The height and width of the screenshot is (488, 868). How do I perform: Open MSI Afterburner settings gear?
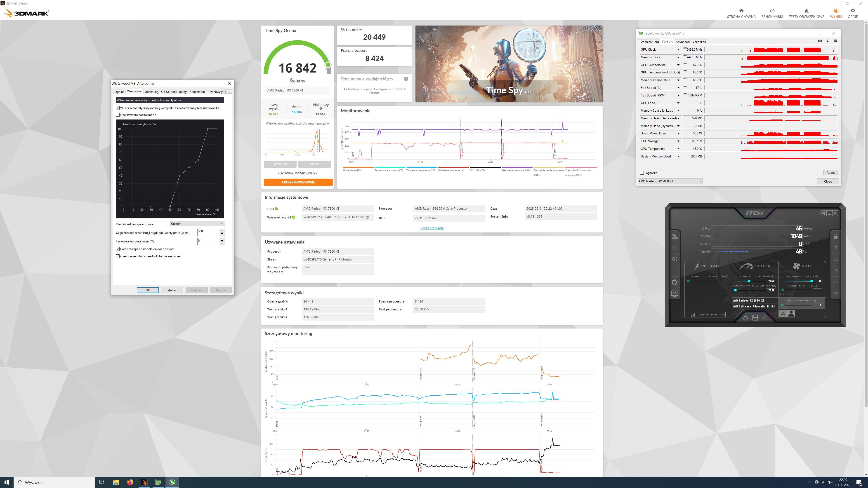pos(674,282)
